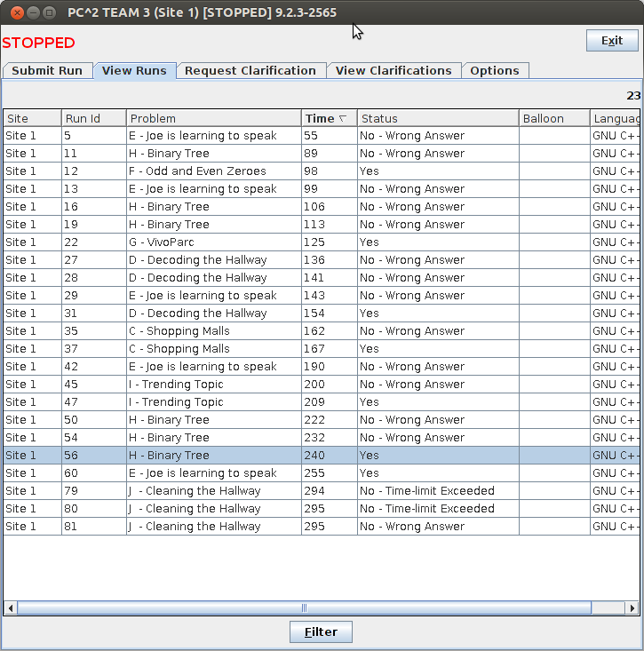
Task: Click the Exit button
Action: pos(611,41)
